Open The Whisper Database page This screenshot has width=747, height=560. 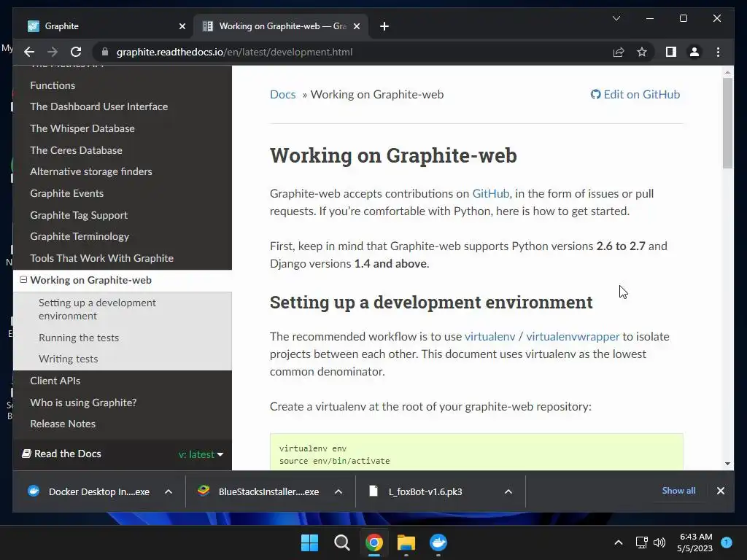tap(82, 128)
